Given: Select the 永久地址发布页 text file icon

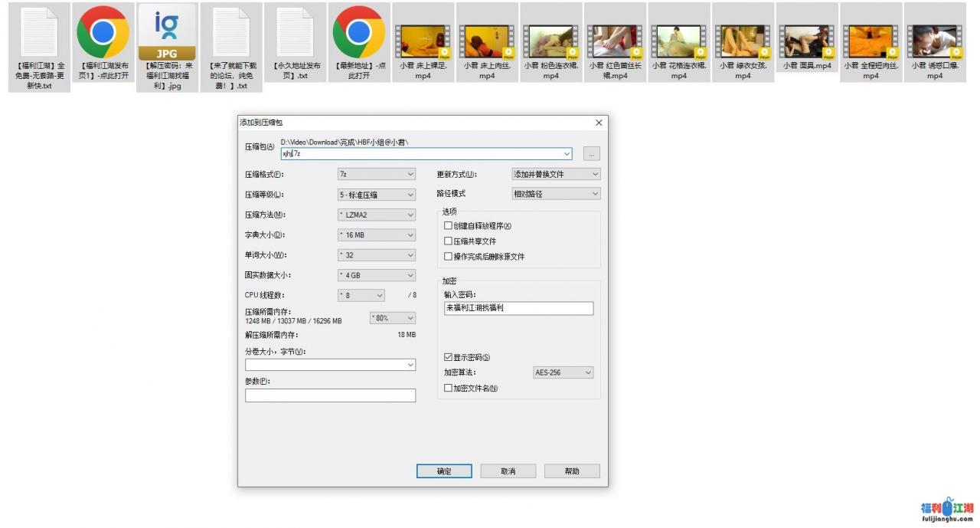Looking at the screenshot, I should click(x=295, y=32).
